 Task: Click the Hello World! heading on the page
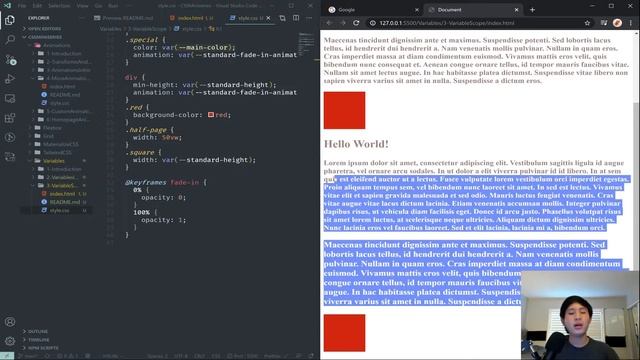point(356,144)
